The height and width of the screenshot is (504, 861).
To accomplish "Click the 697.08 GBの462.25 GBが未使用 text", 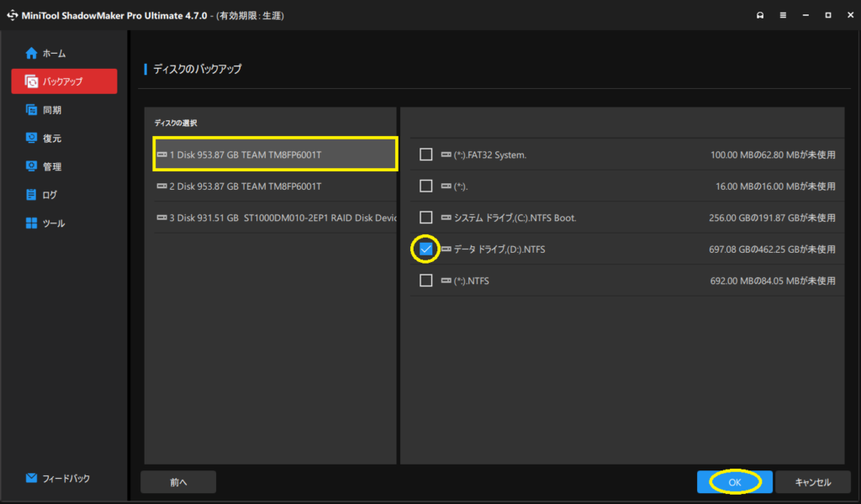I will [772, 249].
